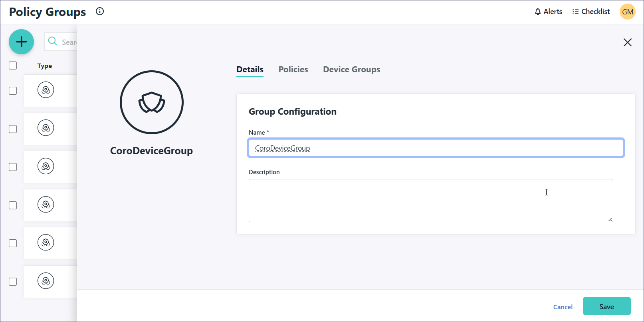
Task: Click the Cancel link
Action: coord(563,307)
